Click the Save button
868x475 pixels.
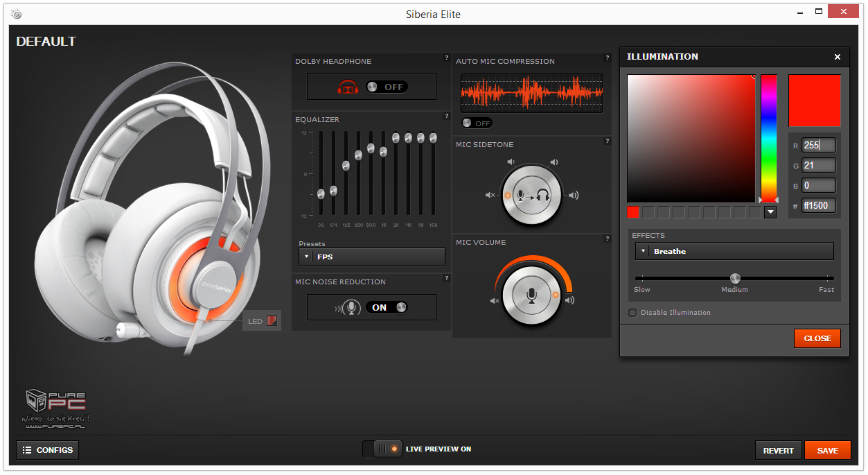(827, 450)
